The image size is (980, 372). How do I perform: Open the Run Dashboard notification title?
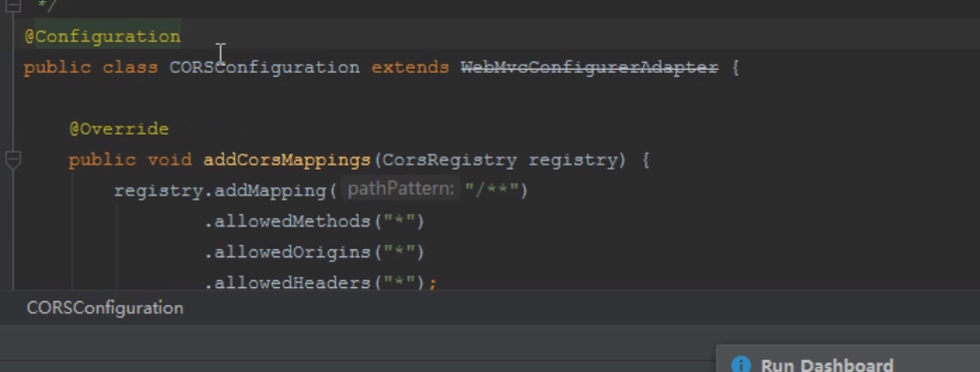tap(826, 365)
